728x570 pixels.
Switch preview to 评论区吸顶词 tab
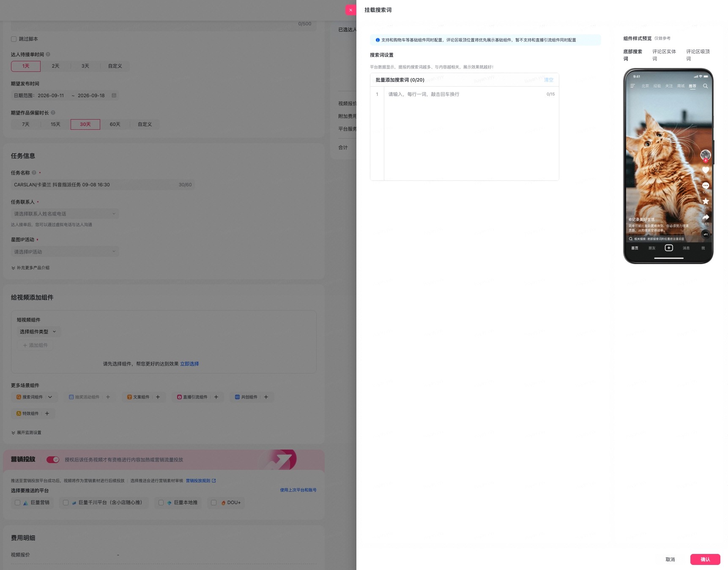[698, 55]
